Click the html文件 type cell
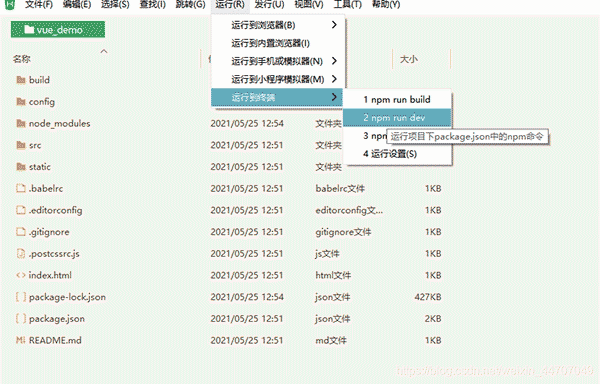Image resolution: width=600 pixels, height=384 pixels. [x=333, y=275]
